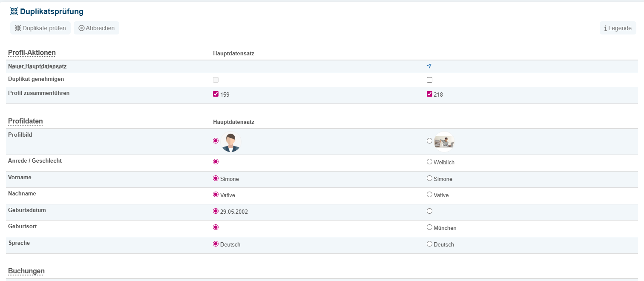Click the Buchungen section heading
644x281 pixels.
click(x=26, y=271)
